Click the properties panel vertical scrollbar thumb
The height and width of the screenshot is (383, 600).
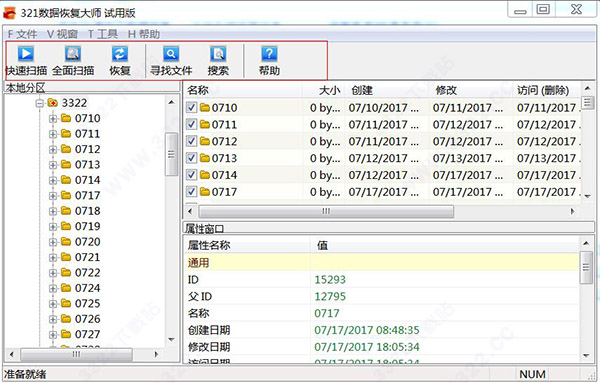point(586,267)
